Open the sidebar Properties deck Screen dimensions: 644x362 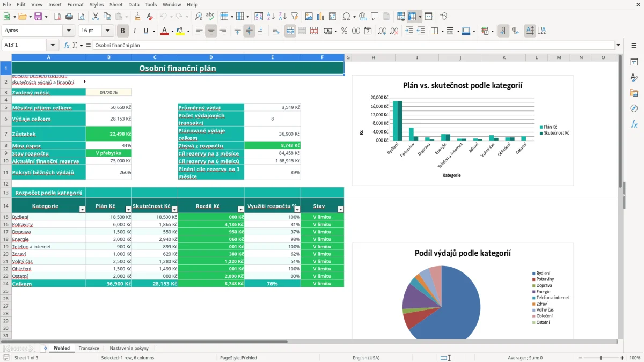634,62
